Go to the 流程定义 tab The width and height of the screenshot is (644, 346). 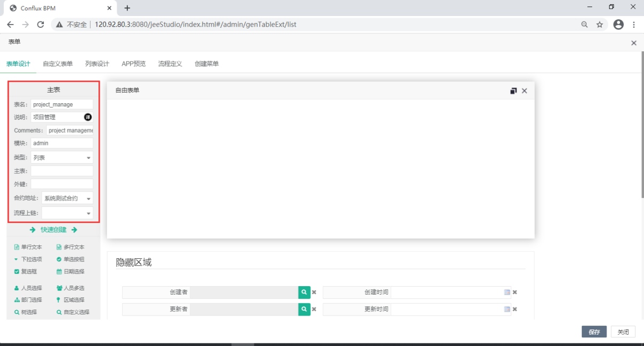(x=170, y=64)
